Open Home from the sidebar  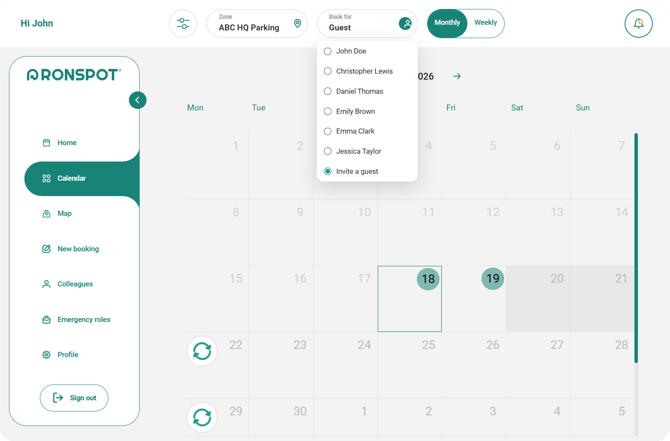(59, 143)
